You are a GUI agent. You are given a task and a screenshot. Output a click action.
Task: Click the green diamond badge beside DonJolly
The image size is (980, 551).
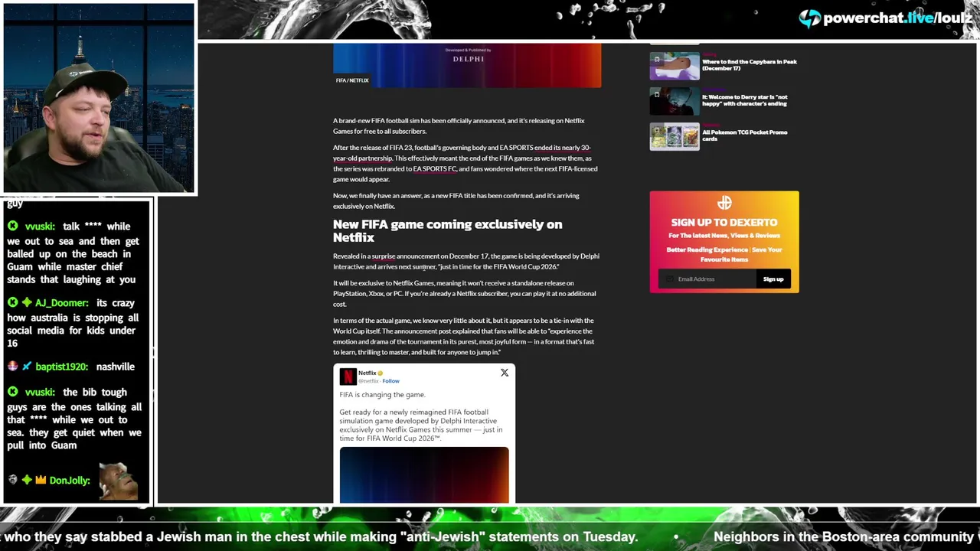pyautogui.click(x=27, y=481)
